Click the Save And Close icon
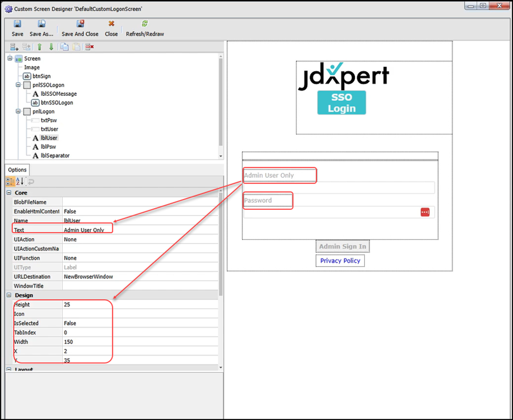The width and height of the screenshot is (513, 420). click(80, 24)
